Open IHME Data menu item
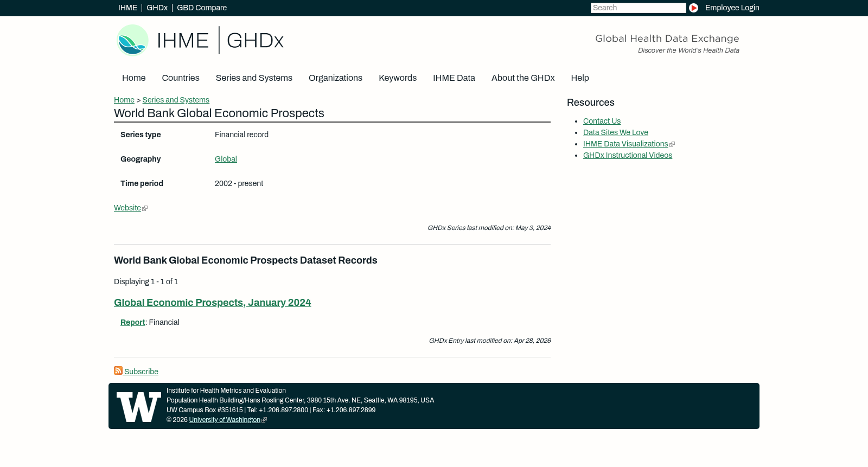 coord(454,78)
